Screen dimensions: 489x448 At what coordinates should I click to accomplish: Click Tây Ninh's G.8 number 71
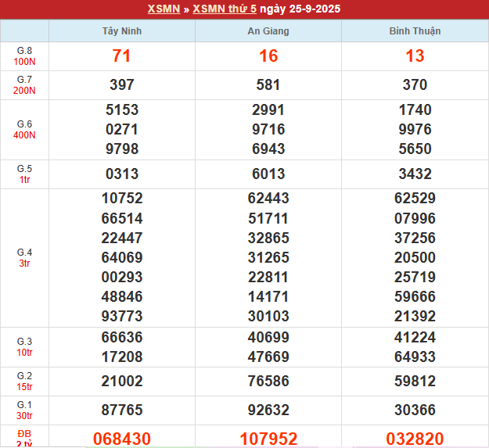pyautogui.click(x=122, y=56)
